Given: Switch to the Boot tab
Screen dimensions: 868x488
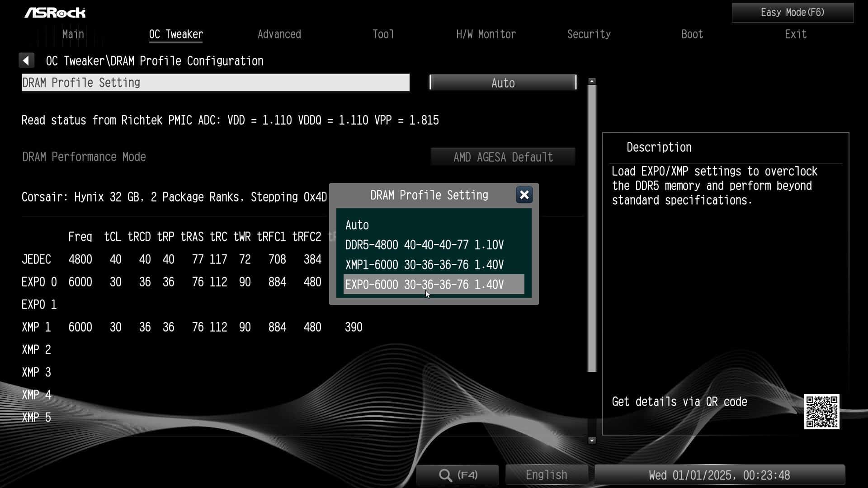Looking at the screenshot, I should coord(692,34).
